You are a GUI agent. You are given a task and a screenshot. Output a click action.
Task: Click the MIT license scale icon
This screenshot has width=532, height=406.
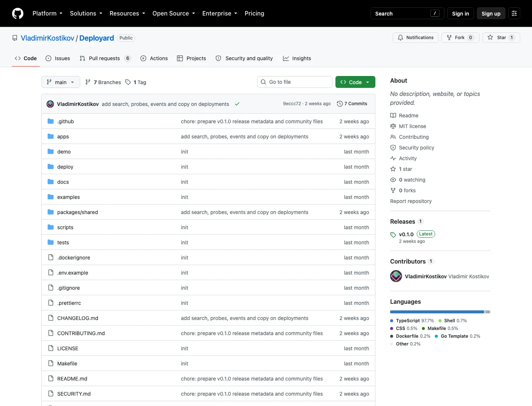tap(393, 126)
